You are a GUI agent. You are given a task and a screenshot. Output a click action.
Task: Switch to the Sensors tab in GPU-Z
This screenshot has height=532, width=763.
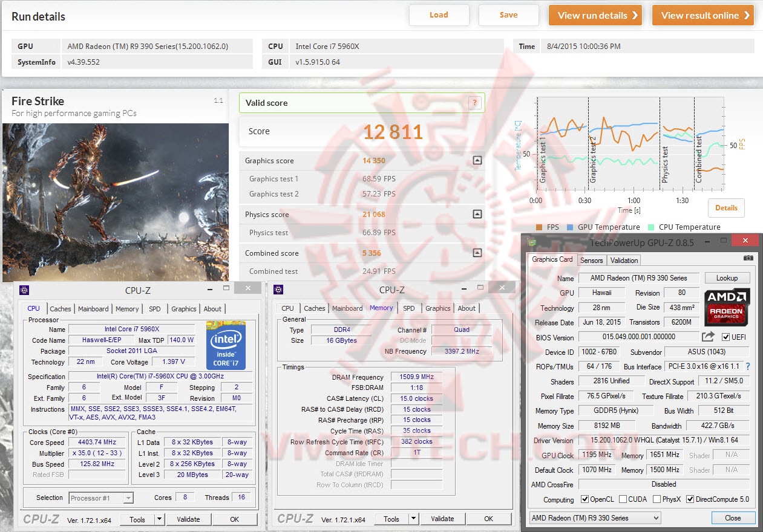[x=591, y=261]
